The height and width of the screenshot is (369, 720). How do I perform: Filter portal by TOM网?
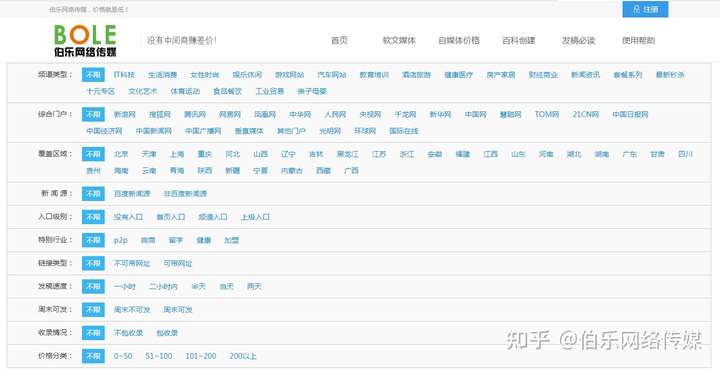[x=546, y=114]
